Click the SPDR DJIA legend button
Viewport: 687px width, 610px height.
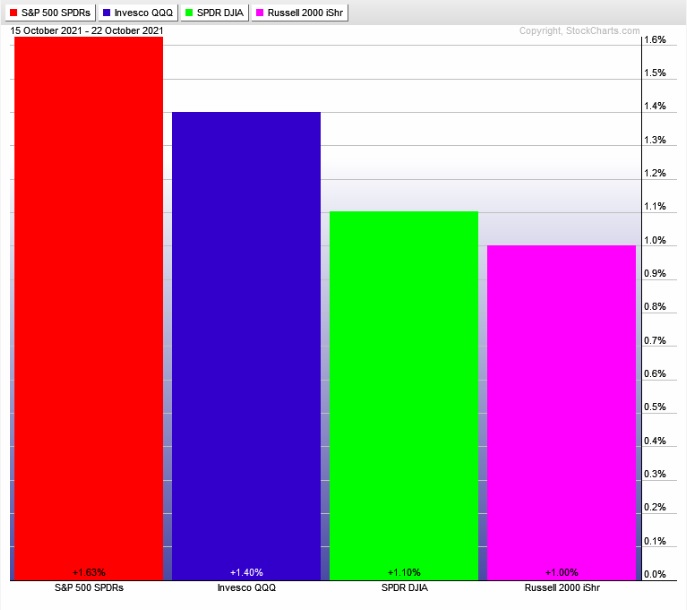click(x=215, y=13)
